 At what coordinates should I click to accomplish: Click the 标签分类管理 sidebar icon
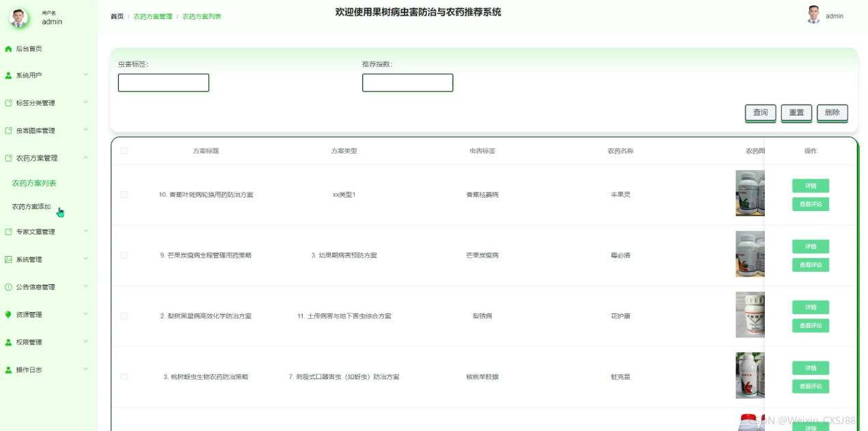8,103
